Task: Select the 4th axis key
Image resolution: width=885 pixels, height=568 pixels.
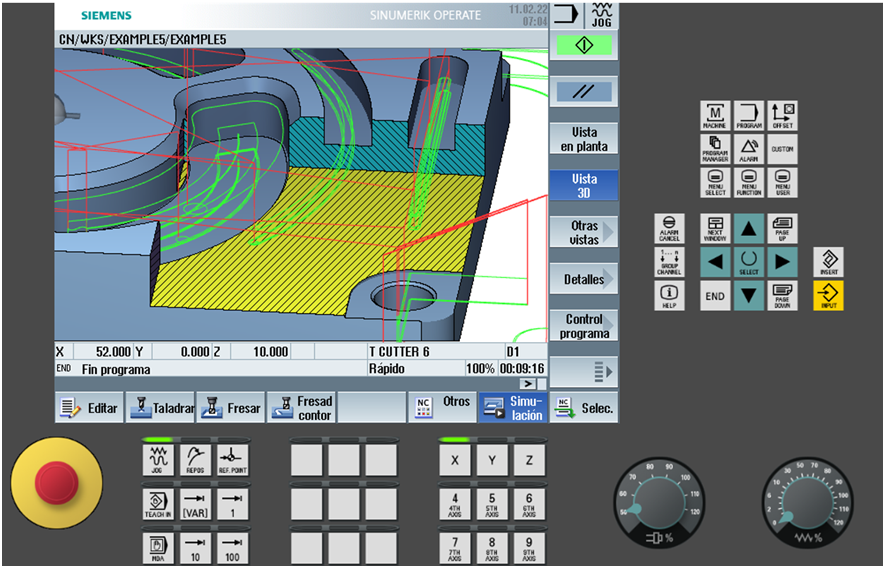Action: point(455,504)
